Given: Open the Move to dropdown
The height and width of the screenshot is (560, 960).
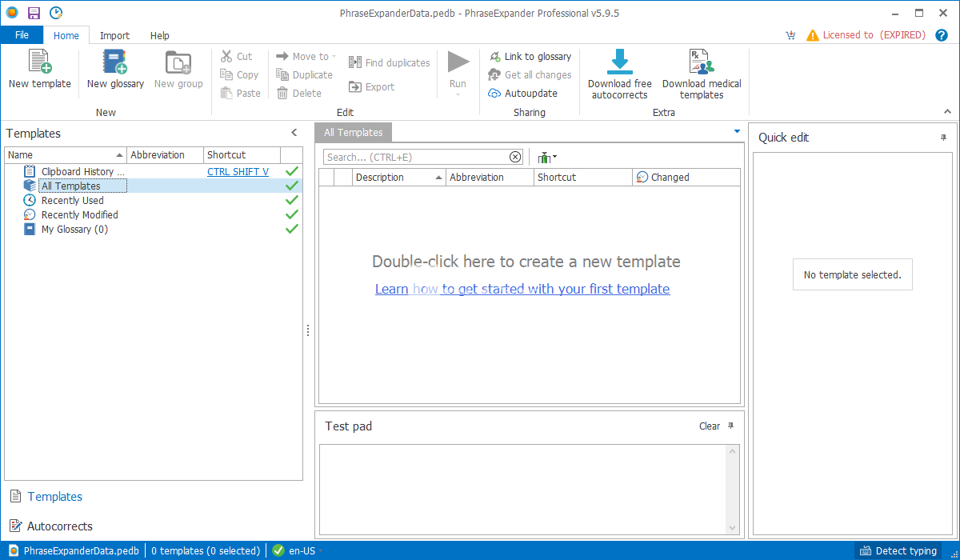Looking at the screenshot, I should (306, 57).
